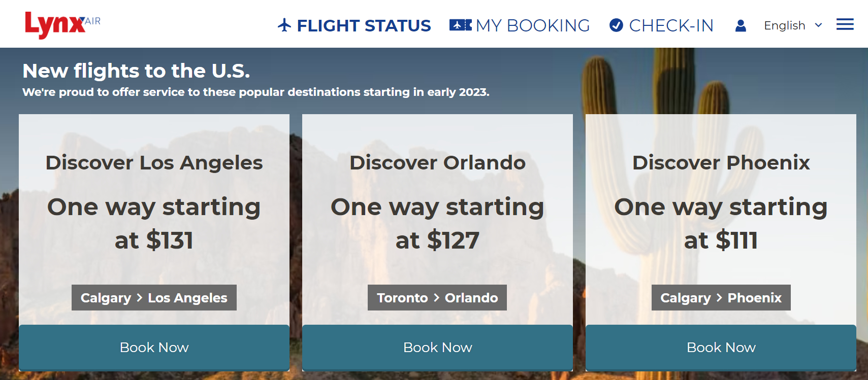This screenshot has height=380, width=868.
Task: Select the Calgary to Los Angeles route
Action: (154, 298)
